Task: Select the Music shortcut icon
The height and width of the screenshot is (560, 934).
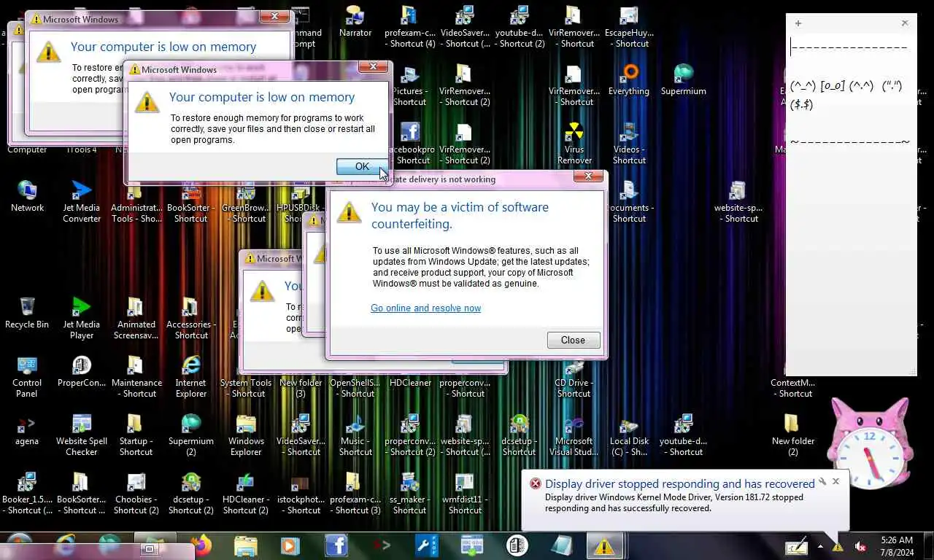Action: [x=355, y=435]
